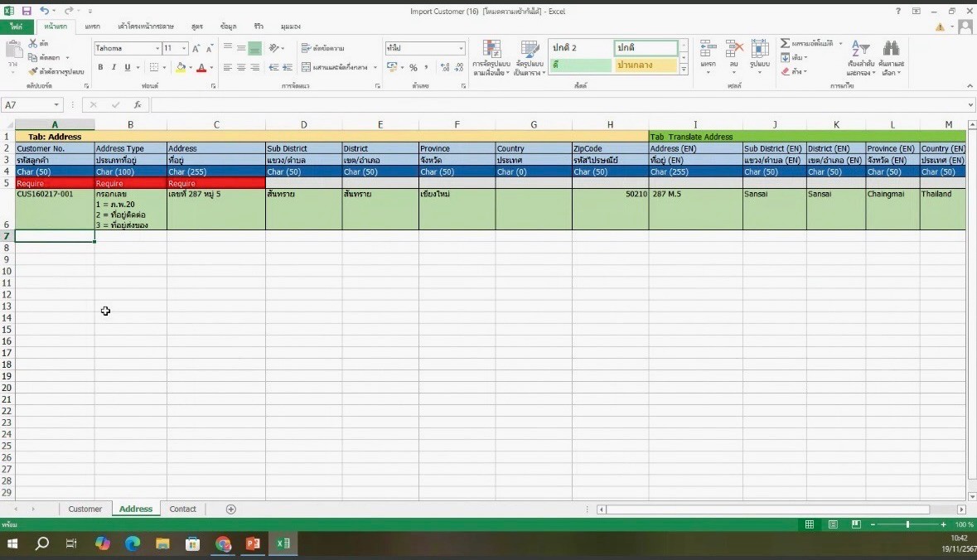
Task: Click the Cut scissors icon
Action: coord(33,43)
